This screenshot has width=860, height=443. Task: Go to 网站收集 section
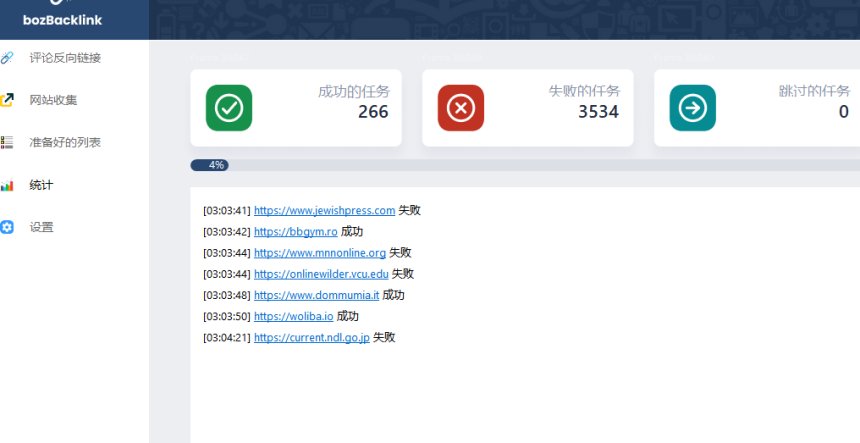click(x=53, y=100)
